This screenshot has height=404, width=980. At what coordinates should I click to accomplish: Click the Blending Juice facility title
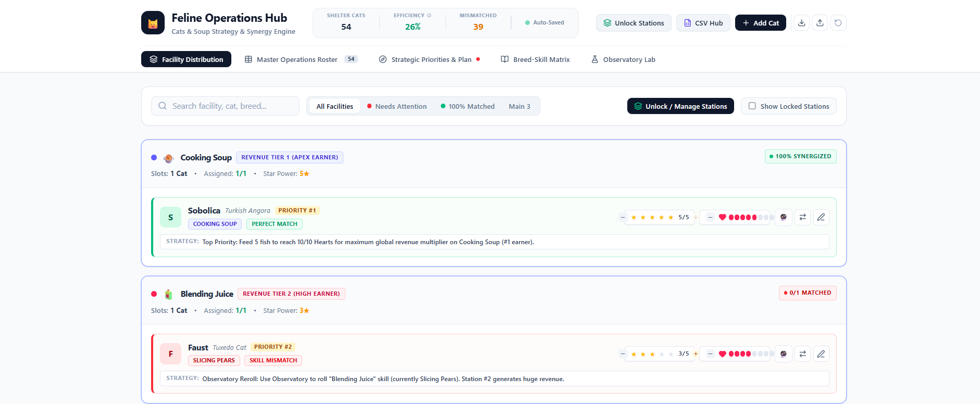pyautogui.click(x=207, y=294)
